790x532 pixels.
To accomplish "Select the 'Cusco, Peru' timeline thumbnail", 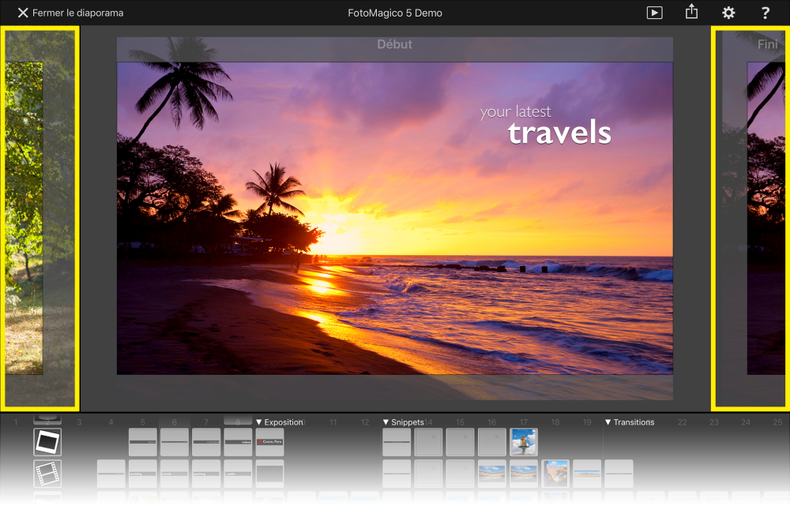I will pos(269,442).
